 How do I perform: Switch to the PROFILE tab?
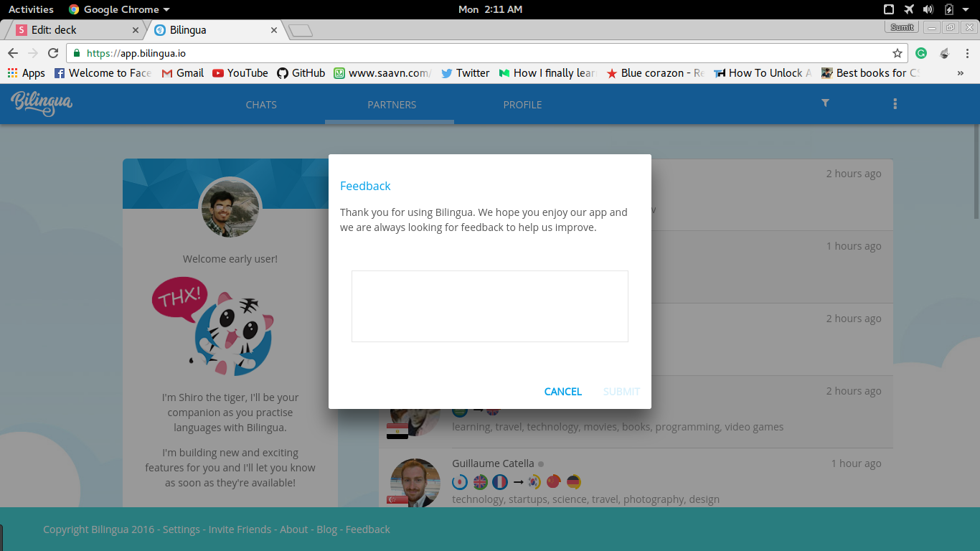[x=522, y=105]
